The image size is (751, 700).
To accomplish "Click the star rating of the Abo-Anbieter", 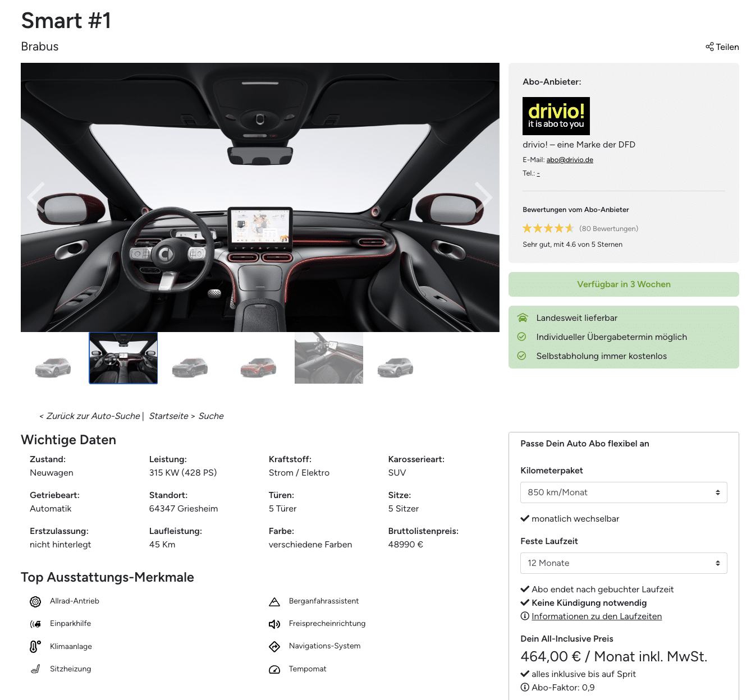I will [x=548, y=228].
